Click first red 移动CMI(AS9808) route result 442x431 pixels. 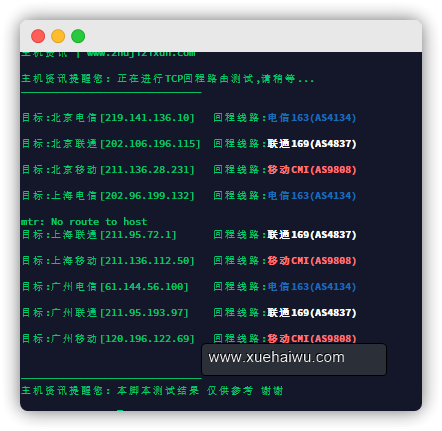[x=312, y=170]
